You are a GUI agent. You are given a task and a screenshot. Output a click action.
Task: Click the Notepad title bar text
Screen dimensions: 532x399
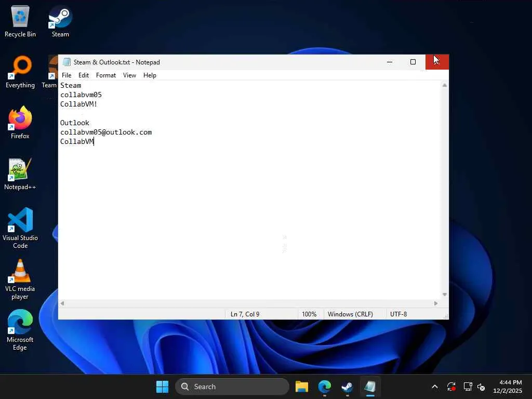pos(117,62)
